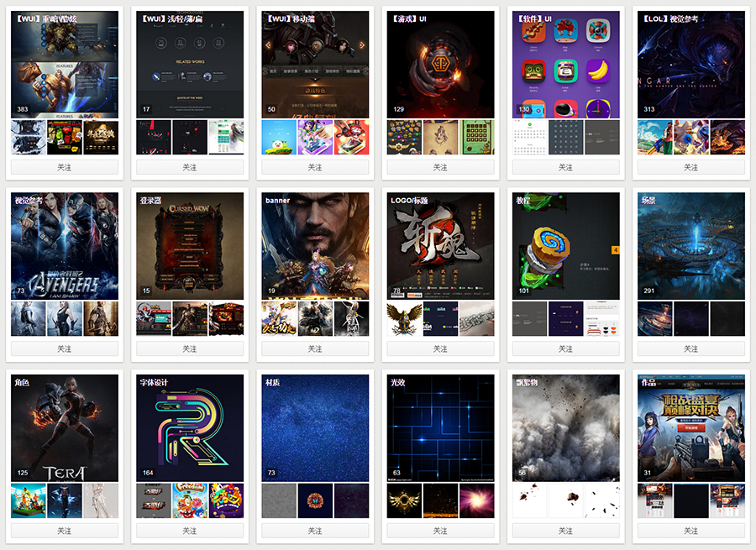Screen dimensions: 756x550
Task: Click 关注 under the 材质 board
Action: pyautogui.click(x=315, y=531)
